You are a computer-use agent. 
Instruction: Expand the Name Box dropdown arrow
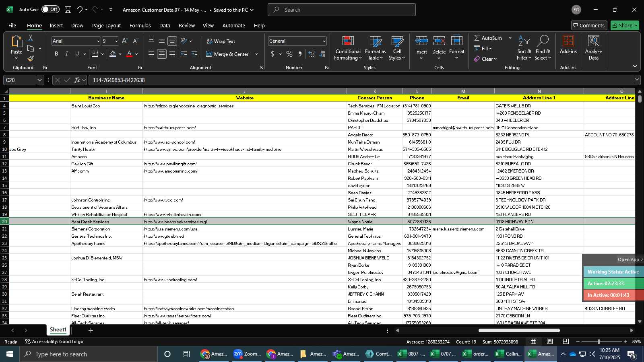(39, 80)
